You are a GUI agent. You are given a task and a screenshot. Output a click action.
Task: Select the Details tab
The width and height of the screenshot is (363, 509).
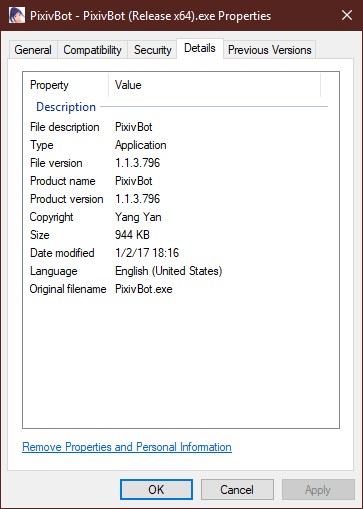coord(200,48)
